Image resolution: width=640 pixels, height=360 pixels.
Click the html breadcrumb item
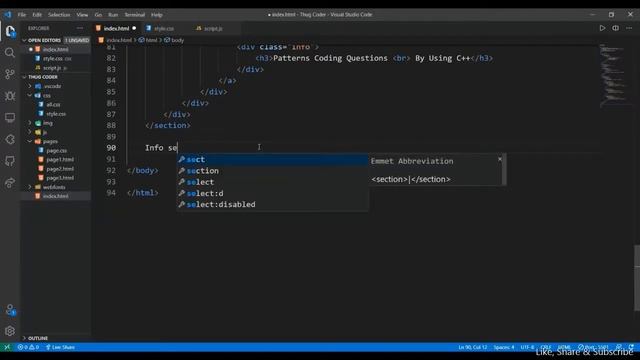148,40
